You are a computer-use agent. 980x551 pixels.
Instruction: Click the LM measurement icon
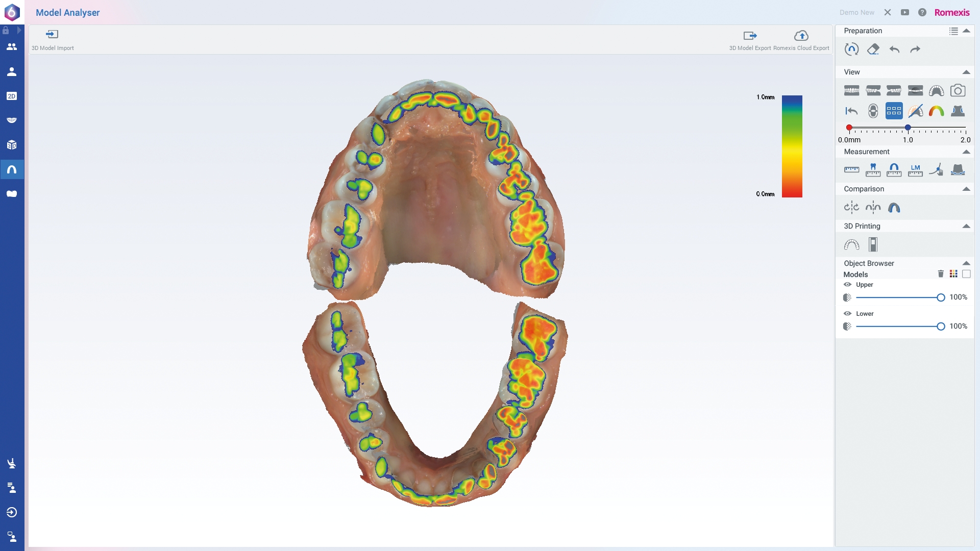[x=915, y=170]
